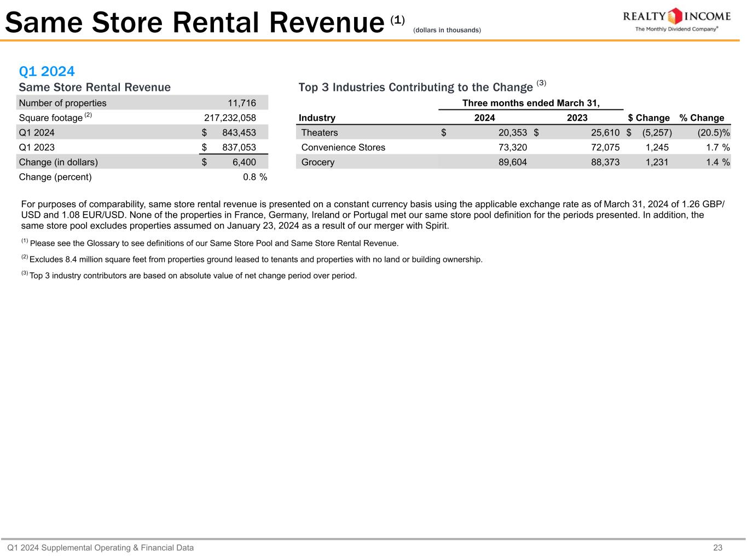Click the 0.8 % change percent value
The image size is (747, 560).
tap(254, 177)
